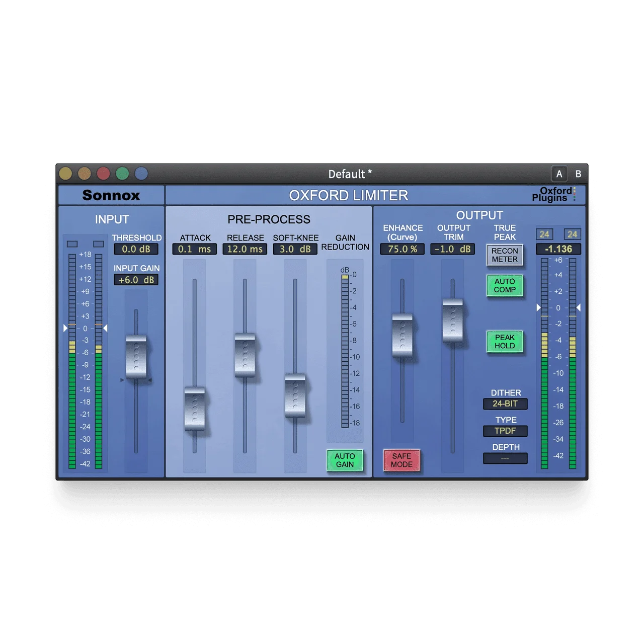Disable PEAK HOLD on the output meters

tap(505, 343)
